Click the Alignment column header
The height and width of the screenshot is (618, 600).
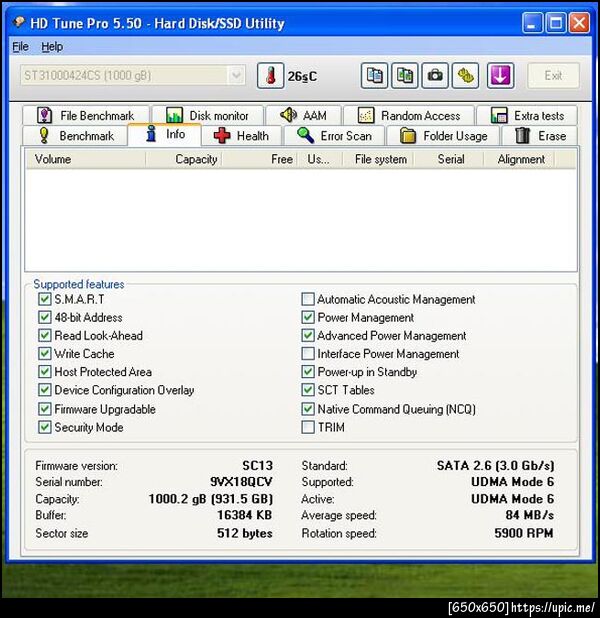(x=519, y=159)
